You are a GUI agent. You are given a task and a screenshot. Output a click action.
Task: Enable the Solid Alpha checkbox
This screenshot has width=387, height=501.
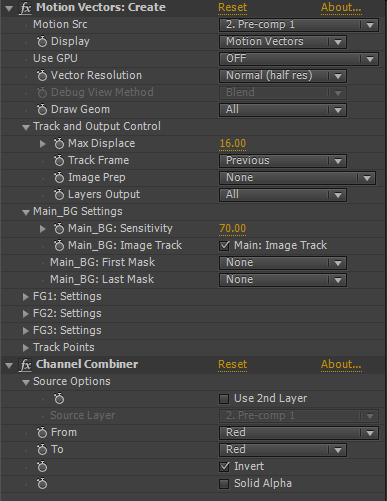224,484
